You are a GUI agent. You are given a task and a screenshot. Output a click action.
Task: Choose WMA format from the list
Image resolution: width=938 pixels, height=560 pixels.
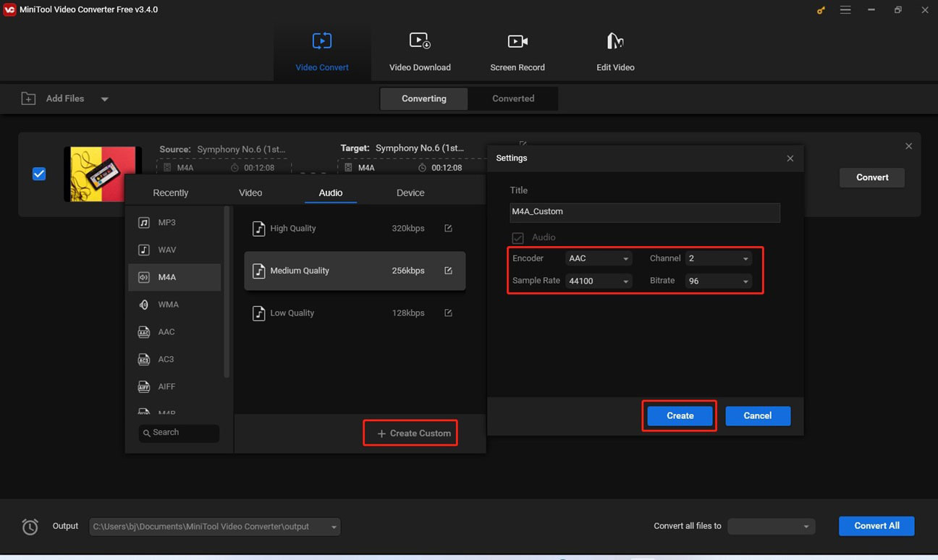click(174, 305)
